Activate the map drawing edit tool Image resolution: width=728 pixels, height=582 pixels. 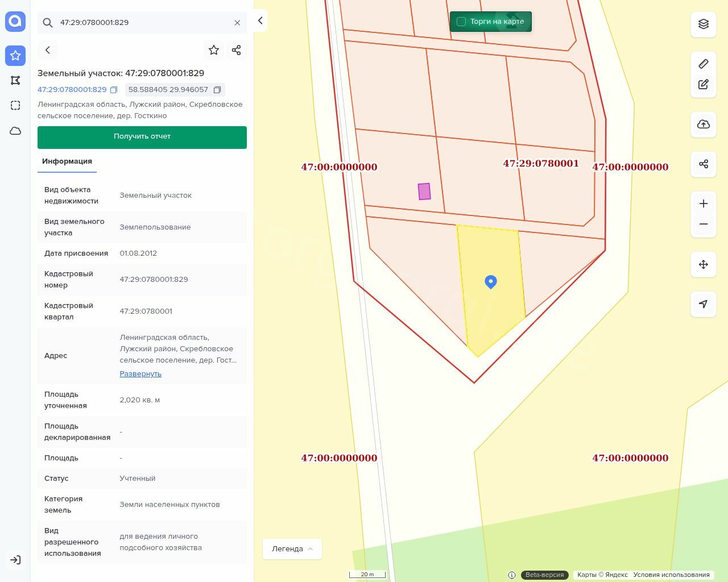pos(703,85)
